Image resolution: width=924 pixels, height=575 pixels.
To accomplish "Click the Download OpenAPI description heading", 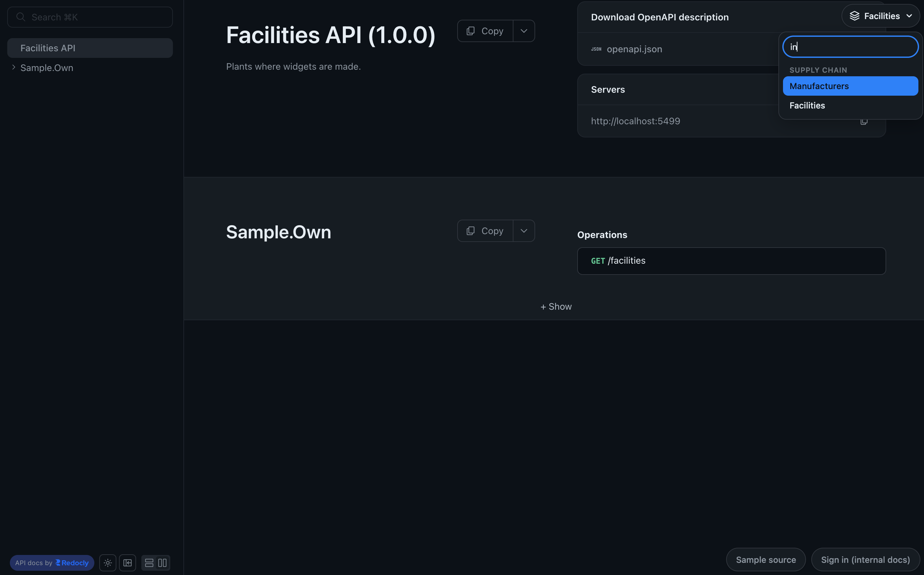I will [x=660, y=17].
